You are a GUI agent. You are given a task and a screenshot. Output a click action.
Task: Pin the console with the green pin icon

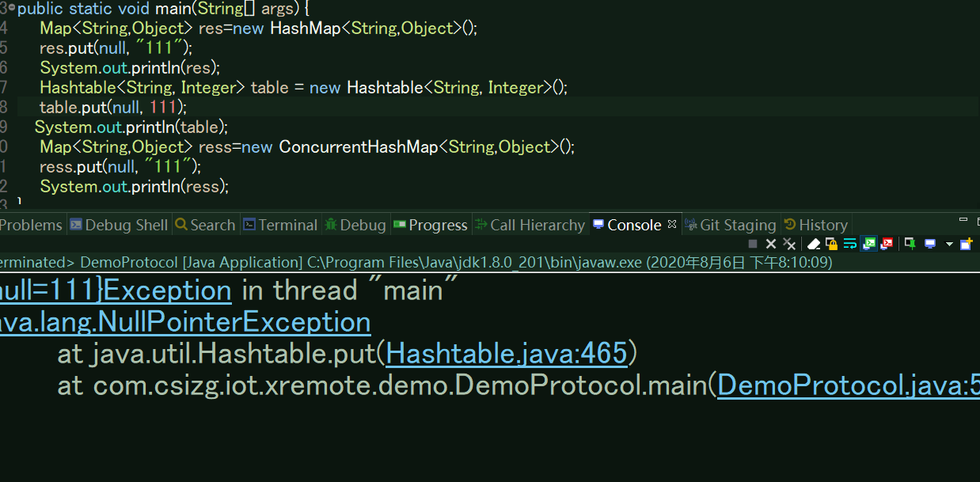910,244
